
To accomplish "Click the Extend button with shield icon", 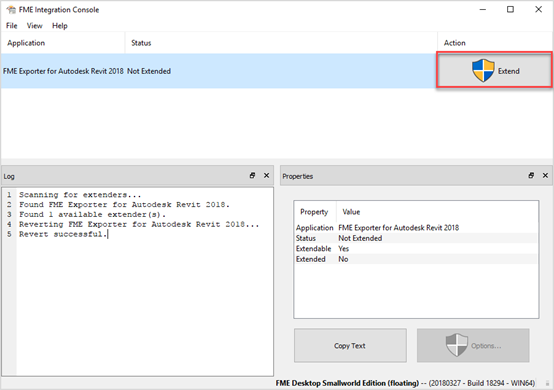I will pos(494,70).
